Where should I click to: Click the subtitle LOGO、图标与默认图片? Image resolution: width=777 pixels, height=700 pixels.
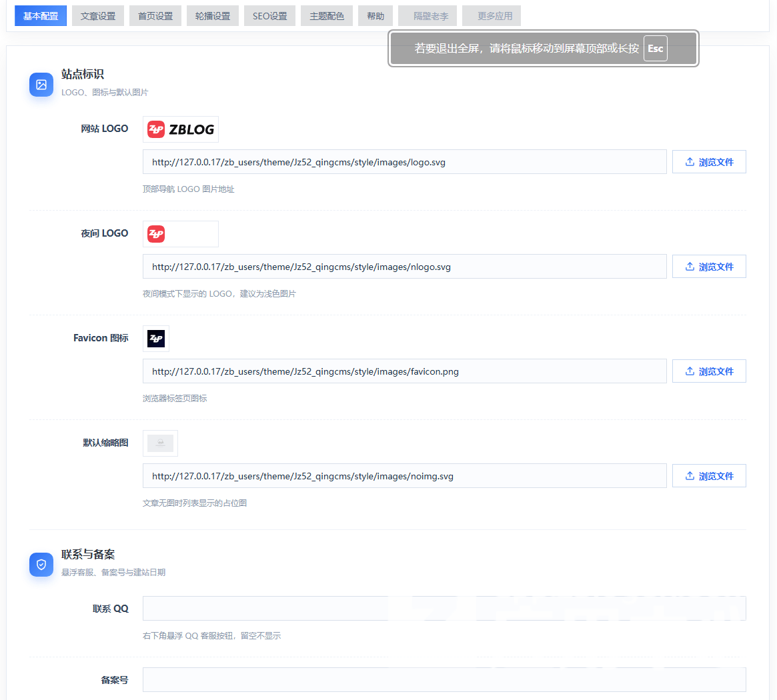pos(105,93)
